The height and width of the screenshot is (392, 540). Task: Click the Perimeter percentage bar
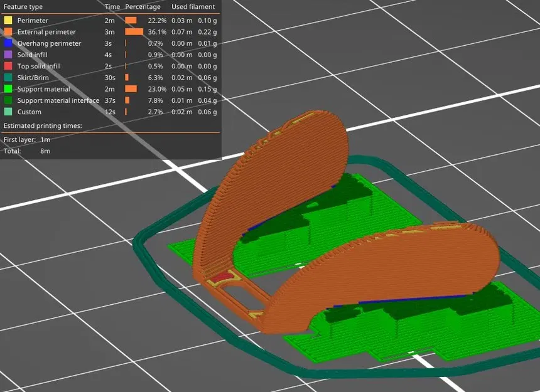131,20
